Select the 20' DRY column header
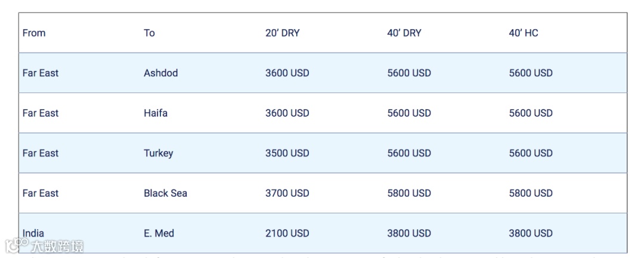644x258 pixels. [x=282, y=33]
